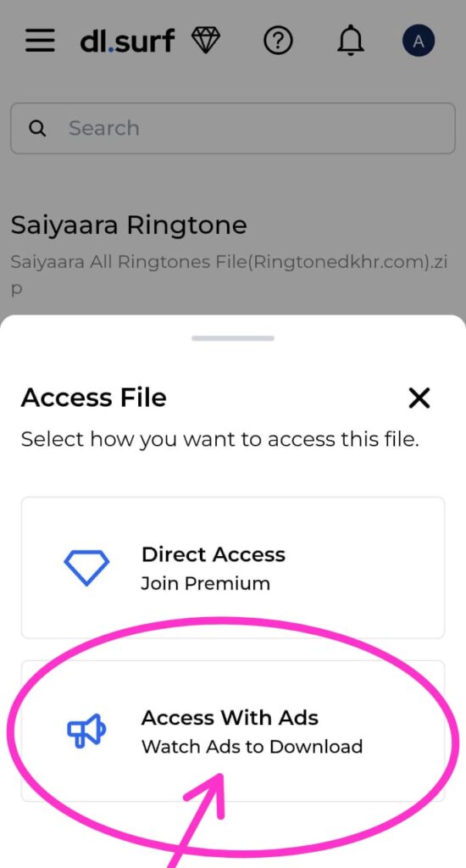Click the Saiyaara Ringtone title
The image size is (466, 868).
[x=129, y=225]
